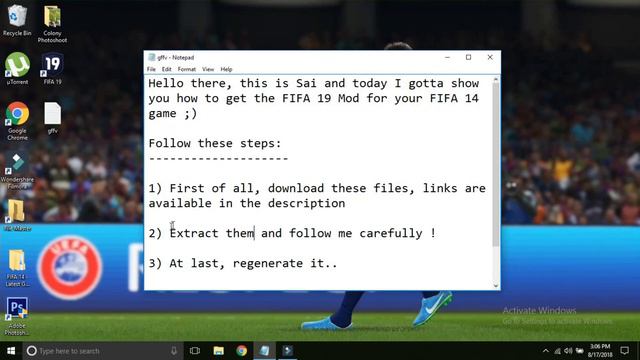Open FIFA 14 Latest folder icon
Image resolution: width=640 pixels, height=360 pixels.
tap(17, 268)
